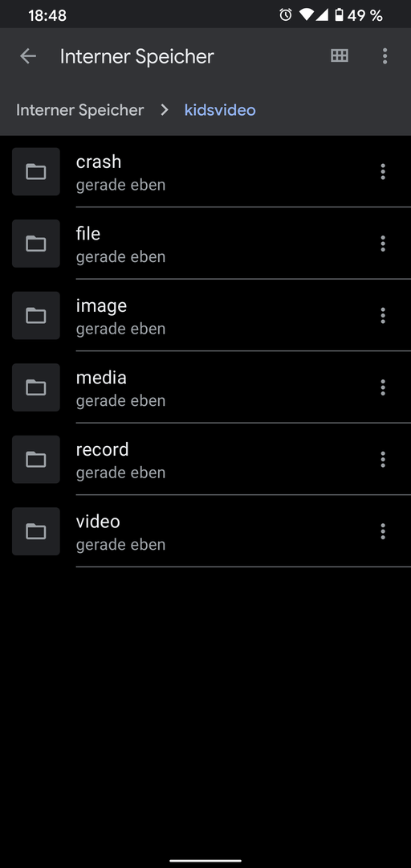
Task: Tap the back arrow icon
Action: click(x=27, y=56)
